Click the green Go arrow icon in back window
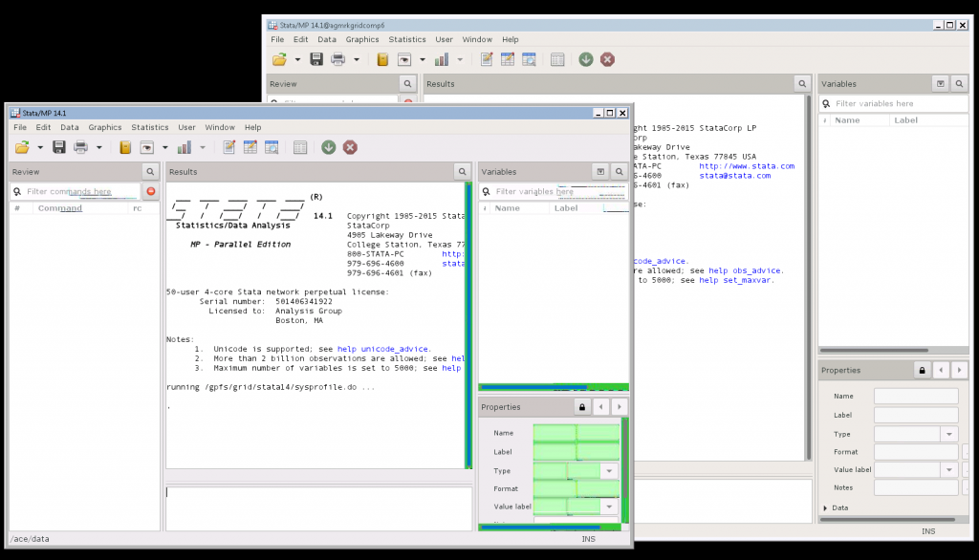The image size is (979, 560). tap(586, 59)
